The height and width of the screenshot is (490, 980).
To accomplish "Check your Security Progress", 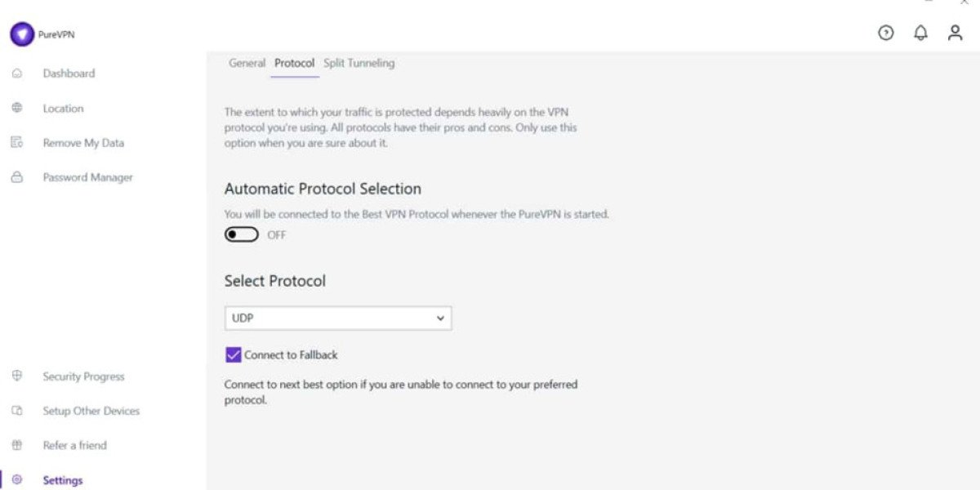I will click(x=82, y=376).
